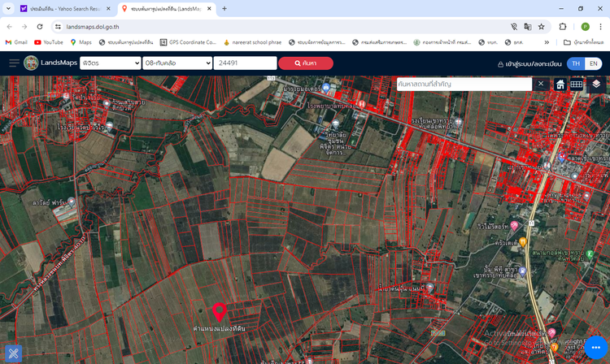This screenshot has height=364, width=610.
Task: Open the YouTube bookmark
Action: point(49,42)
